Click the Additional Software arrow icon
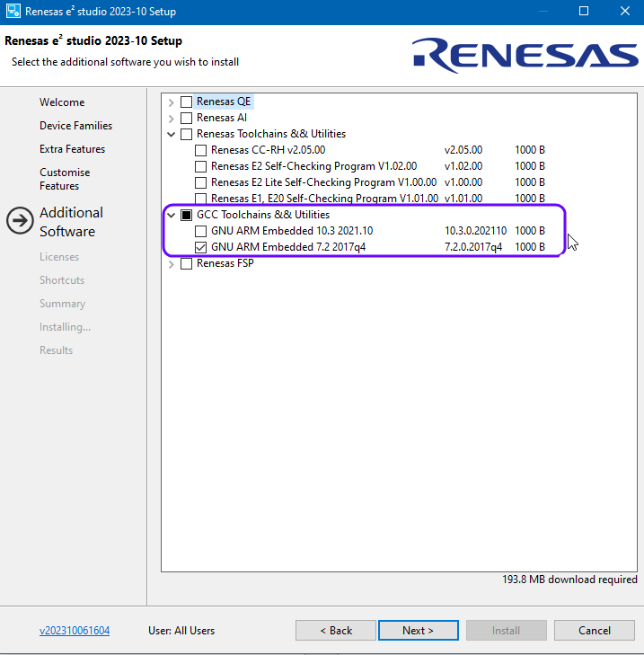Image resolution: width=644 pixels, height=655 pixels. click(20, 221)
